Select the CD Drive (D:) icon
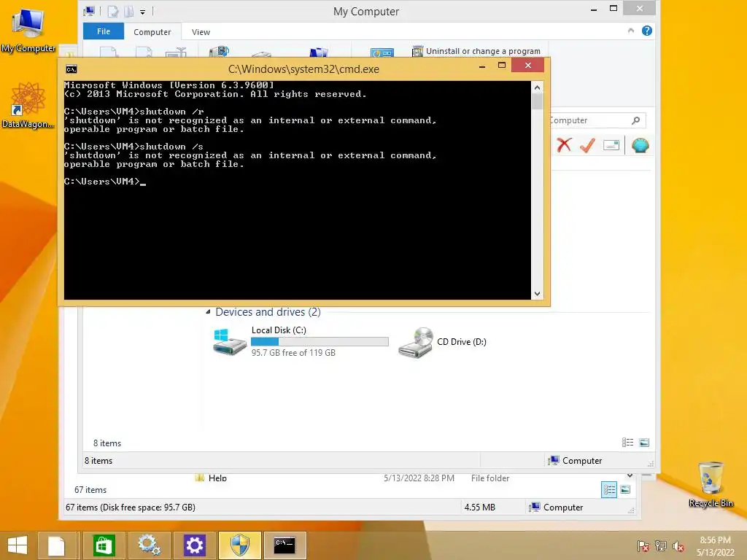The image size is (747, 560). click(x=415, y=343)
